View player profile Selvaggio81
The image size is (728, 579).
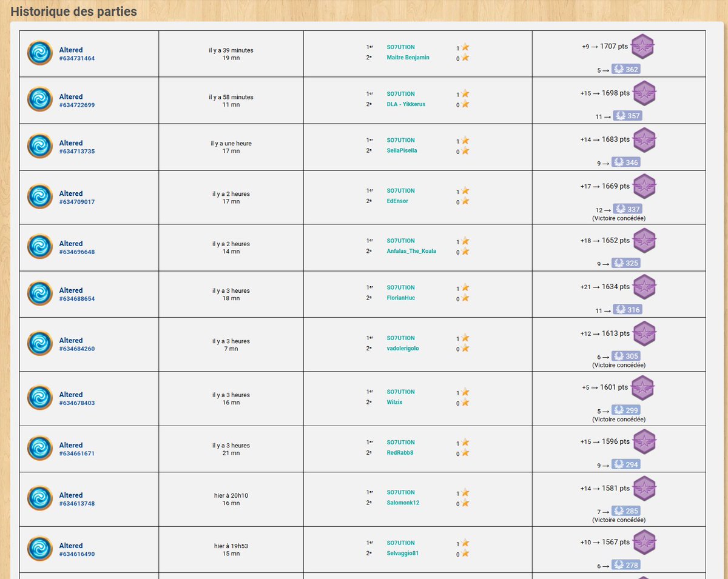click(402, 554)
